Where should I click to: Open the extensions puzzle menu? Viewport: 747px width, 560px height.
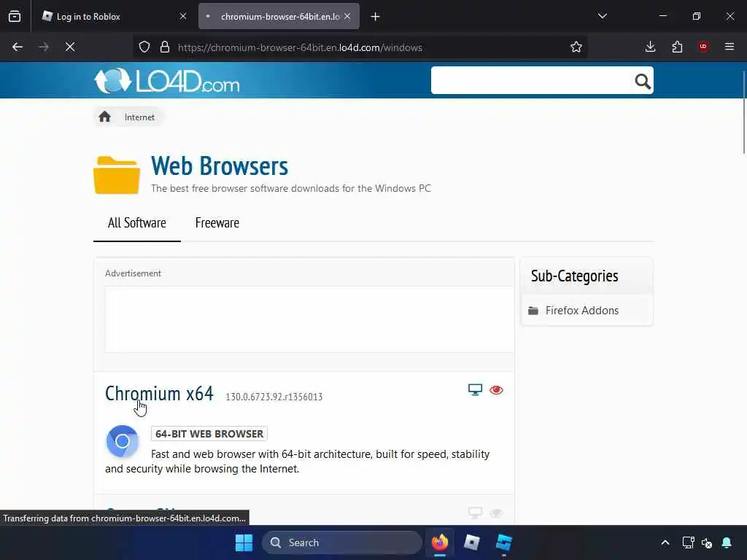677,47
